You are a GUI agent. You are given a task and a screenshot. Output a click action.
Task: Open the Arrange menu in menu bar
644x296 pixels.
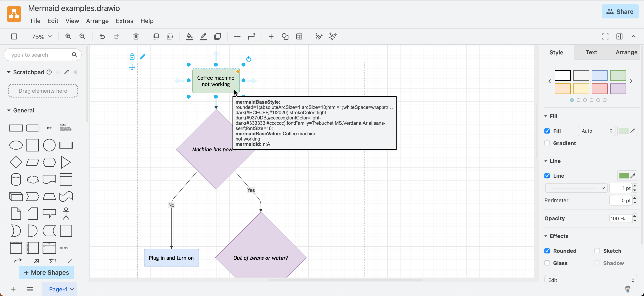(97, 21)
